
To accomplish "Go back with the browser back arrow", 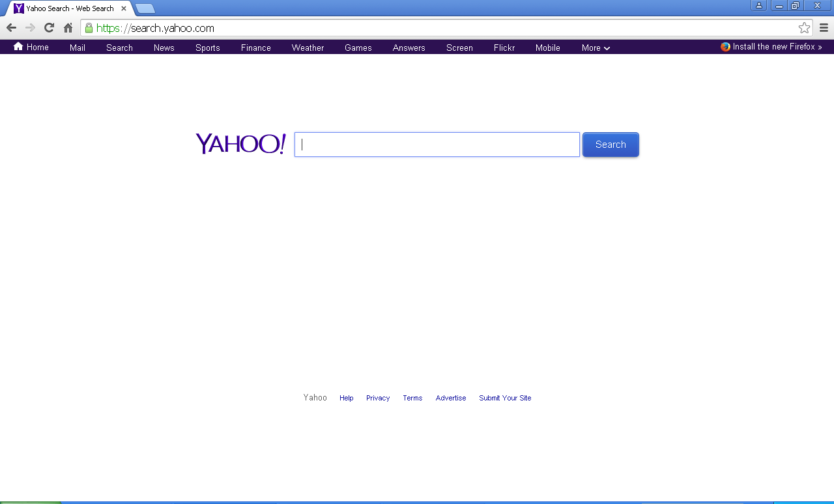I will [11, 28].
